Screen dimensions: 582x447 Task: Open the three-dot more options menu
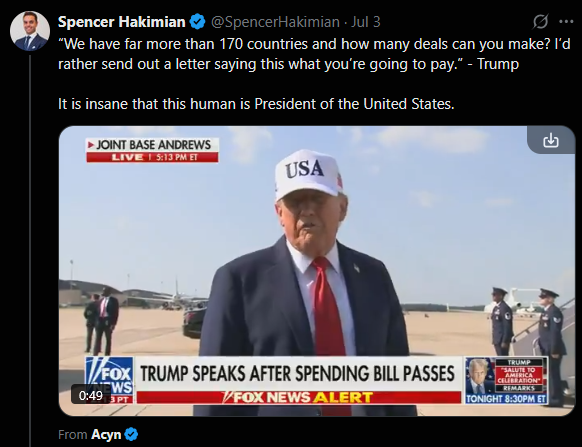[566, 22]
